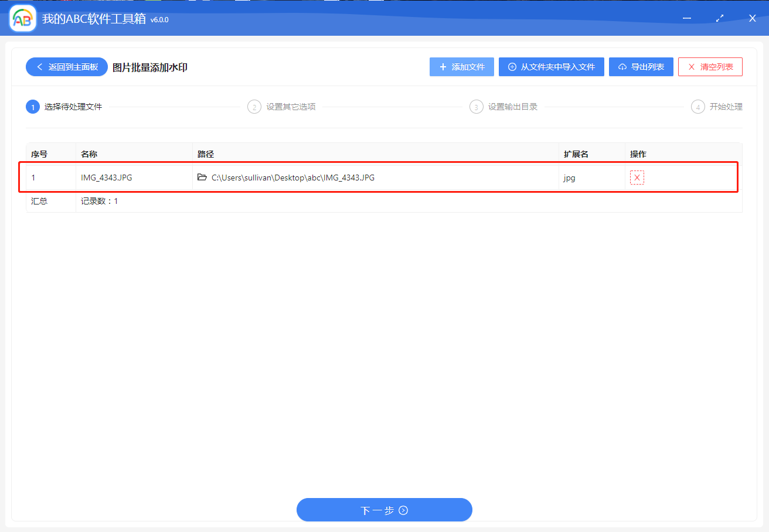This screenshot has height=532, width=769.
Task: Click the folder icon beside the file path
Action: 202,178
